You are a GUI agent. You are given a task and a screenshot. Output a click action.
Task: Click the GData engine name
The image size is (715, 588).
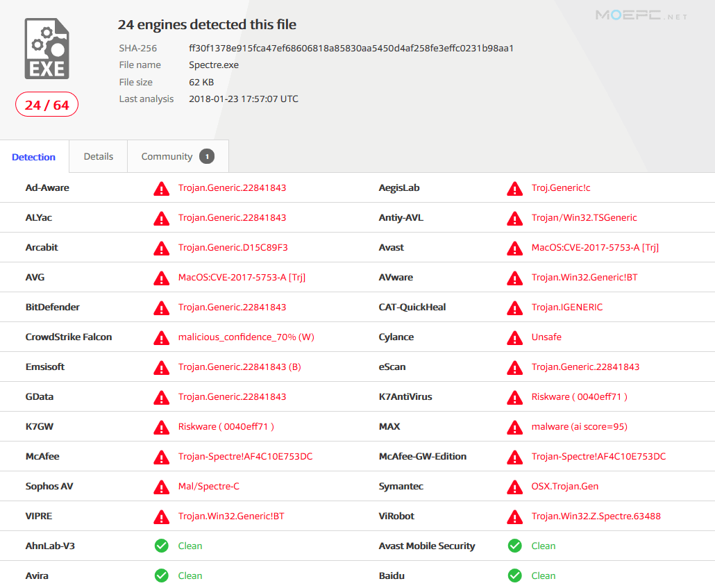click(39, 396)
